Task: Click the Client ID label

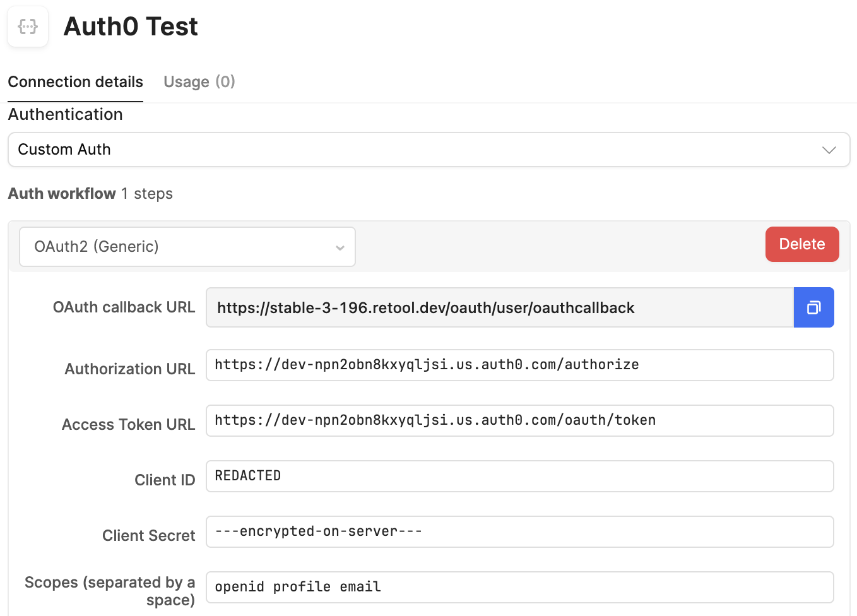Action: [x=165, y=480]
